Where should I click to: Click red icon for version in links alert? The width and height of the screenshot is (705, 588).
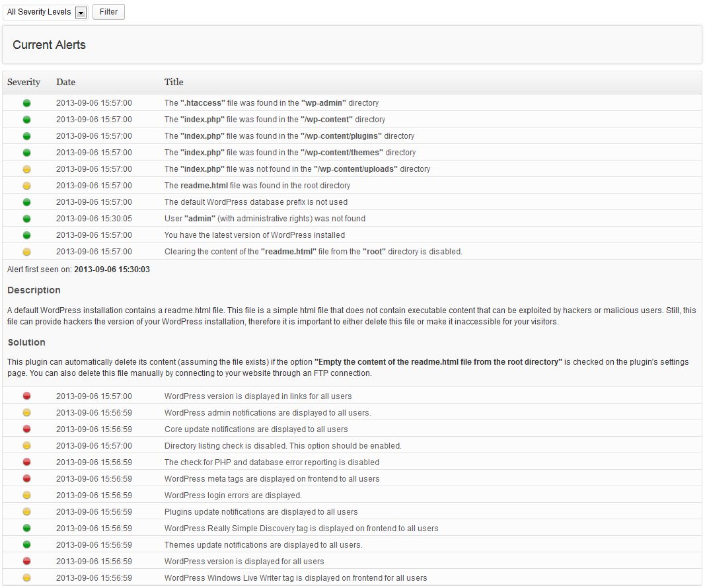coord(27,396)
